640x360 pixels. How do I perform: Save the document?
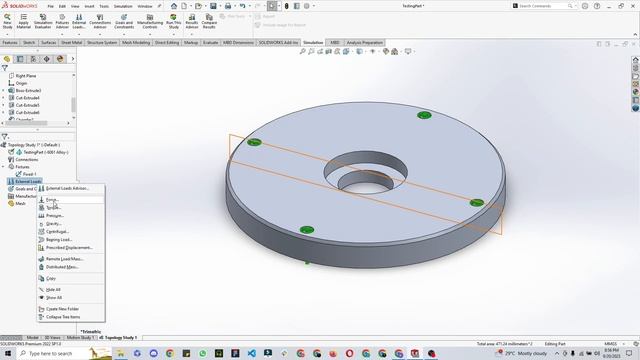213,6
